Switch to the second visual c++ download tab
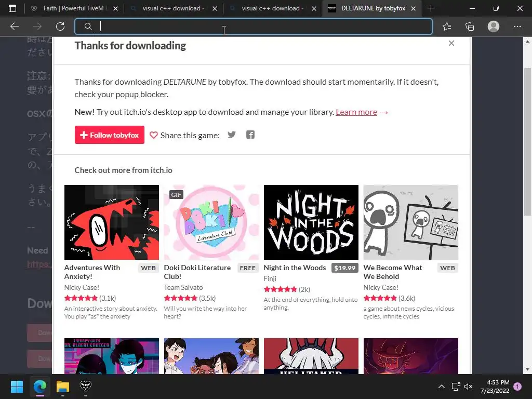Image resolution: width=532 pixels, height=399 pixels. point(272,8)
